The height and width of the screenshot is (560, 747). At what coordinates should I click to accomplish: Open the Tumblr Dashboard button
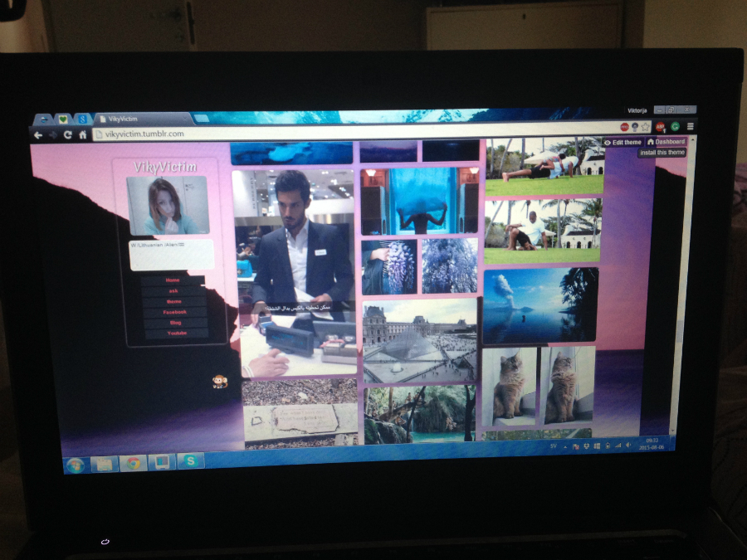[x=666, y=142]
